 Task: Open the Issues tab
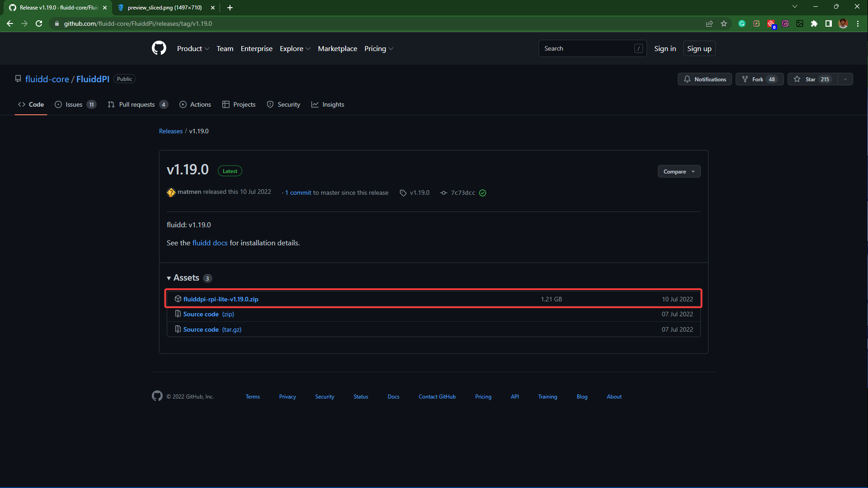[x=75, y=104]
